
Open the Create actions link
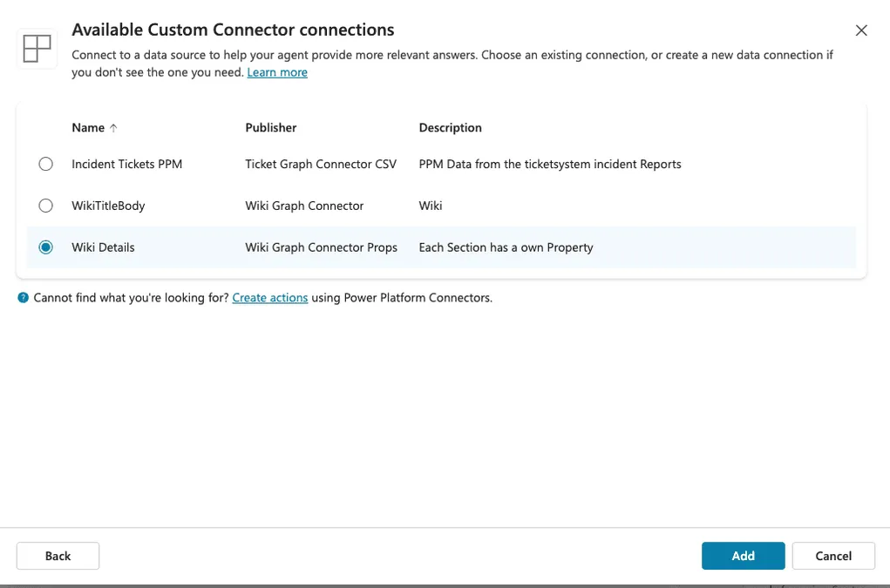pos(269,297)
